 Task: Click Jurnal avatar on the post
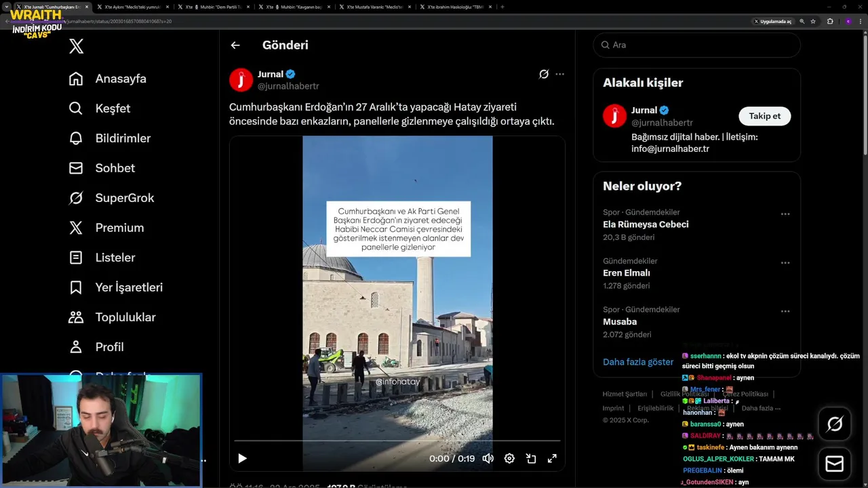(241, 80)
